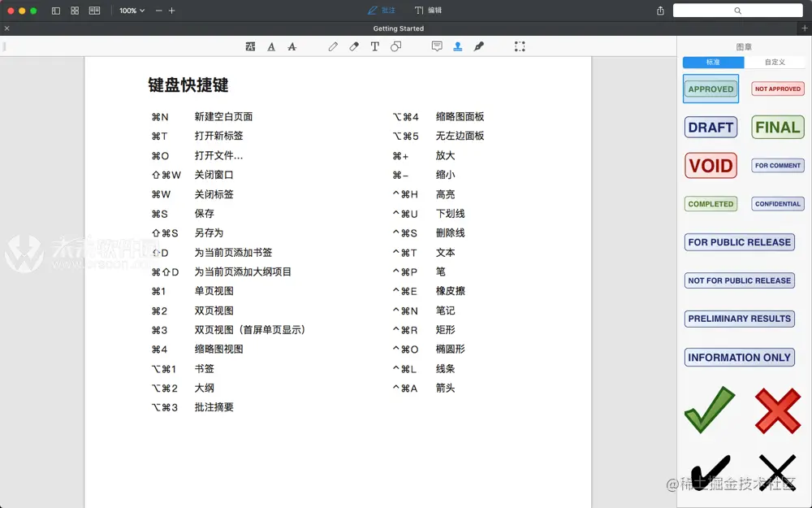Viewport: 812px width, 508px height.
Task: Click the 键盘快捷键 heading text
Action: pyautogui.click(x=188, y=85)
